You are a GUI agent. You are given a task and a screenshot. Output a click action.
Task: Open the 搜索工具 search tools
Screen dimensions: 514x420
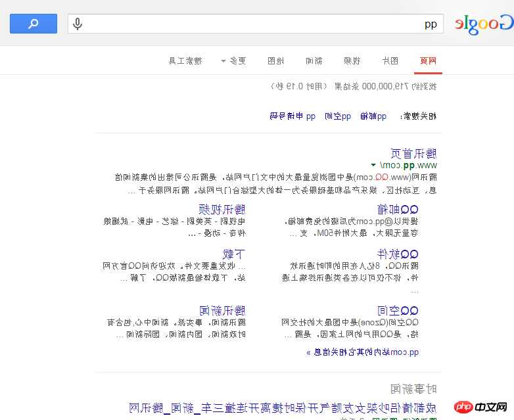pos(185,61)
